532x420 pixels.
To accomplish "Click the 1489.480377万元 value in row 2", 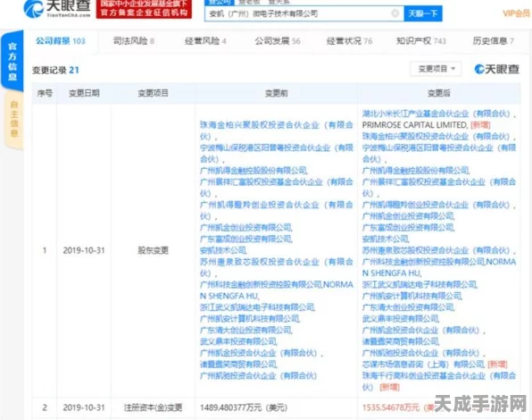I will [x=244, y=407].
